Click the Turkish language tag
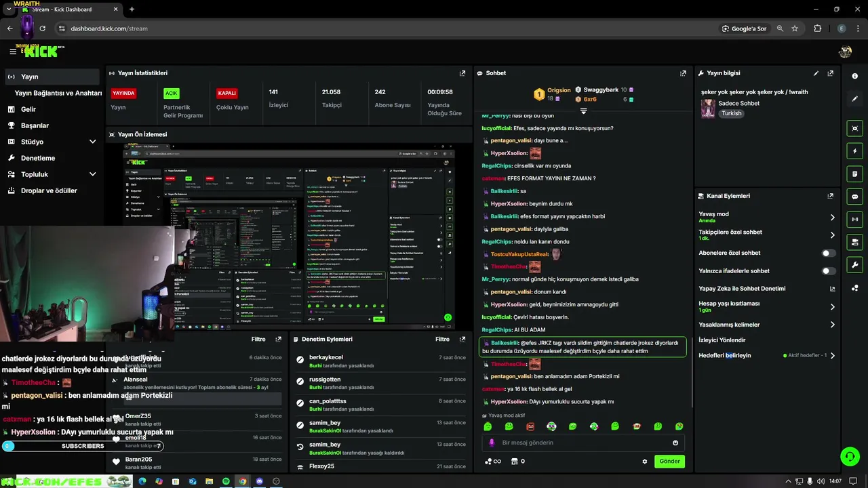 pos(731,113)
